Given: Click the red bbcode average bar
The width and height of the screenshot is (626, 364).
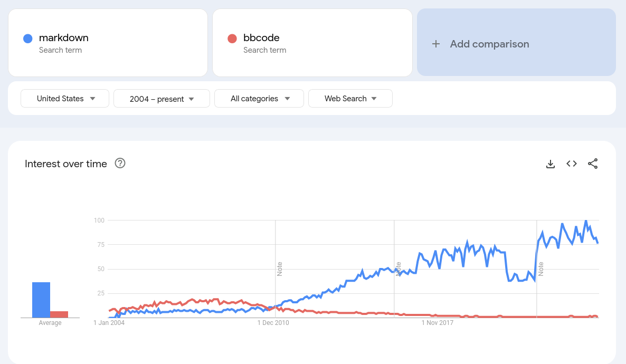Looking at the screenshot, I should [59, 314].
